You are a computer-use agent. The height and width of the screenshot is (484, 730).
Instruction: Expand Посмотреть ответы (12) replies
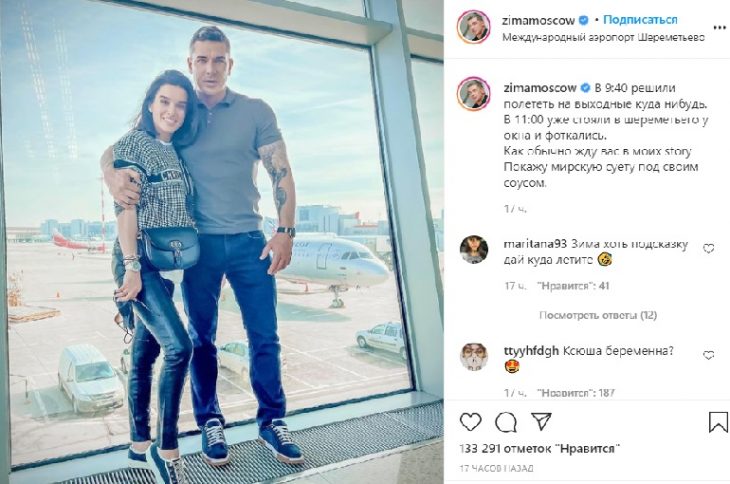tap(598, 315)
